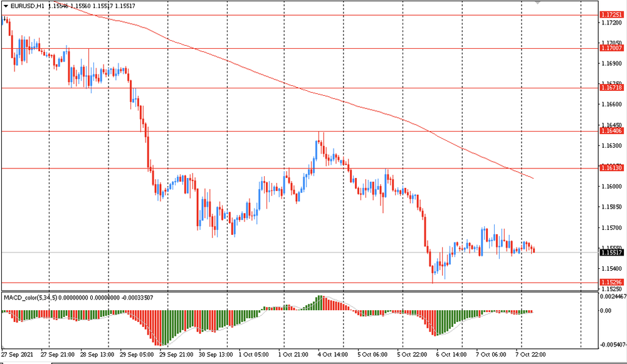This screenshot has height=364, width=627.
Task: Click the 1.16900 value on the price scale
Action: point(612,63)
